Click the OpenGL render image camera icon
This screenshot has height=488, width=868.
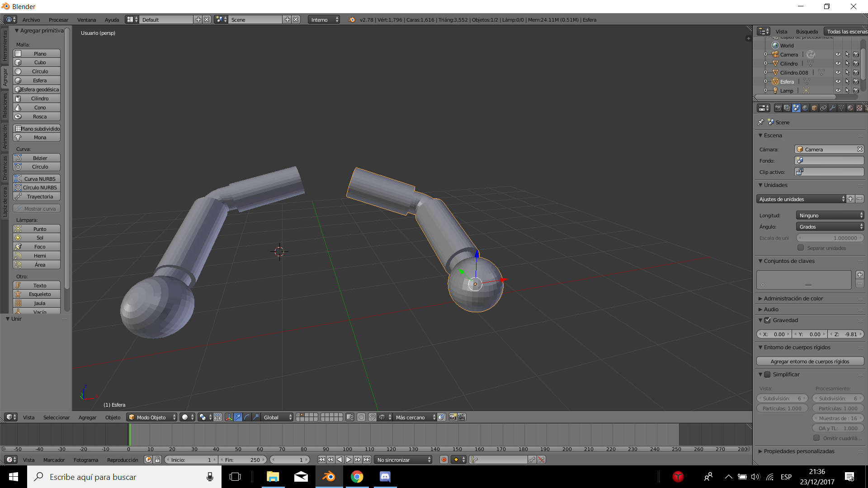[453, 417]
